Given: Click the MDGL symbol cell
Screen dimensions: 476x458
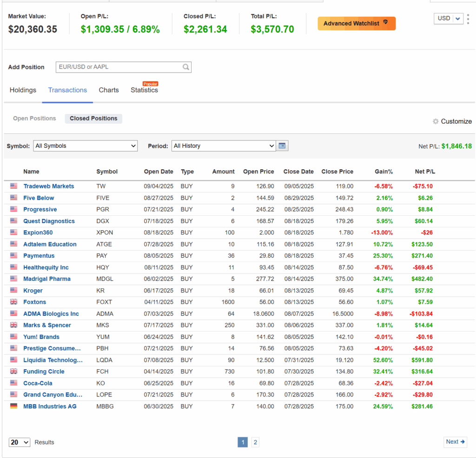Looking at the screenshot, I should click(x=105, y=279).
